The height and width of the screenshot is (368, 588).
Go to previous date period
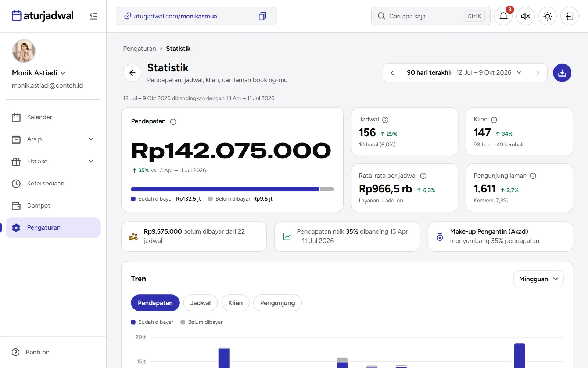[392, 73]
